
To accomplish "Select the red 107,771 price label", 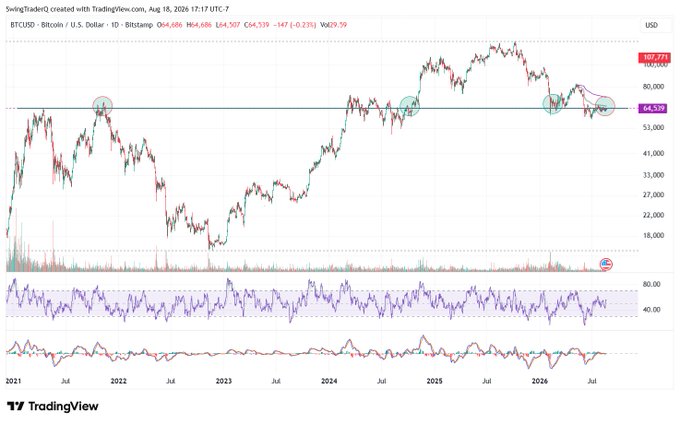I will [654, 57].
